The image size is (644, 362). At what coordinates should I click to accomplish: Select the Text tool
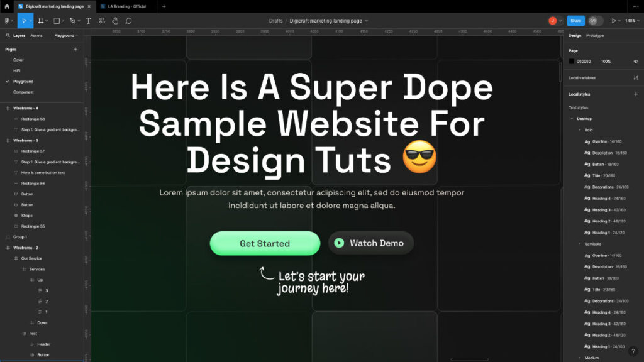coord(88,21)
